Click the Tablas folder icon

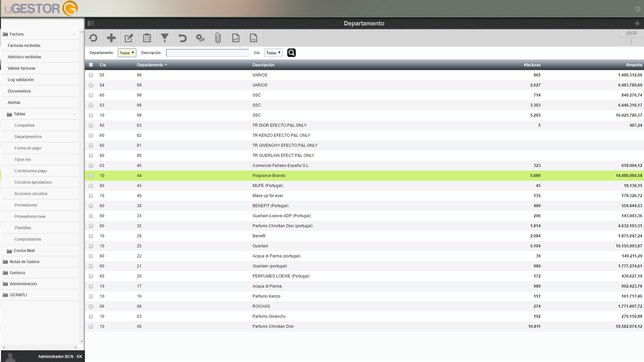click(9, 114)
